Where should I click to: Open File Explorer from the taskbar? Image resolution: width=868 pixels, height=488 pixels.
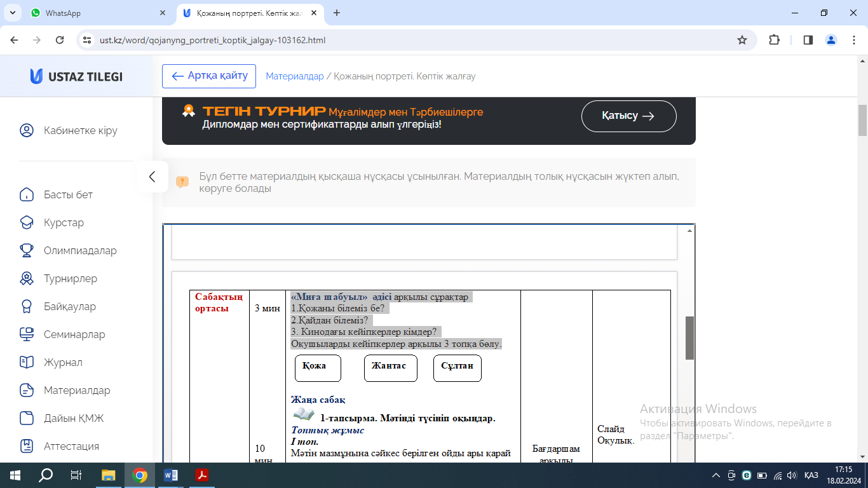point(109,475)
